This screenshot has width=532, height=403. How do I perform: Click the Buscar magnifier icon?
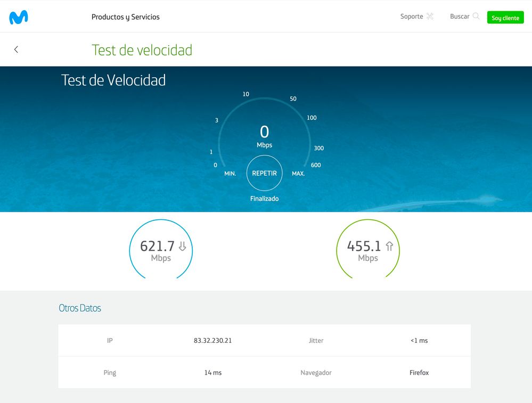[x=476, y=16]
